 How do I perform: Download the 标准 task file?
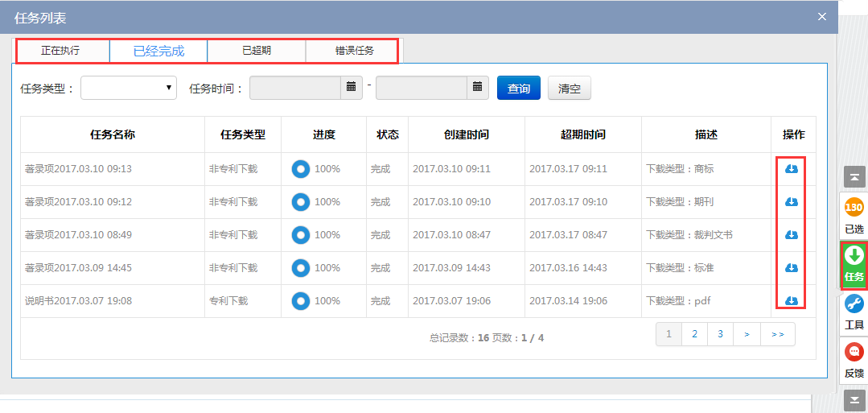[x=791, y=268]
